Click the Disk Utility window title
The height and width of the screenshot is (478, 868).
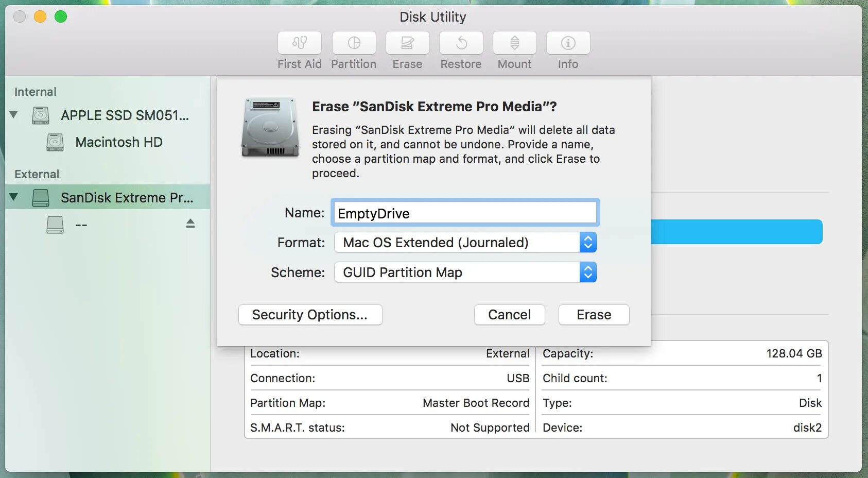(x=433, y=17)
